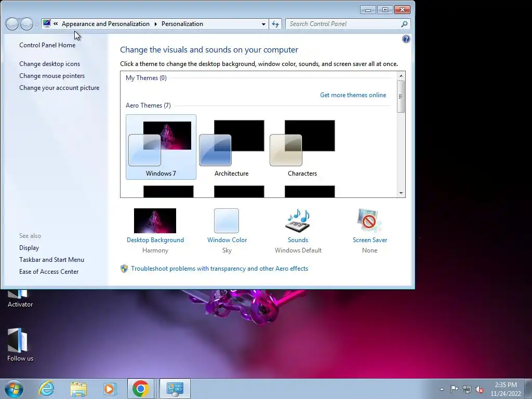Click the Sounds text link
This screenshot has width=532, height=399.
298,240
